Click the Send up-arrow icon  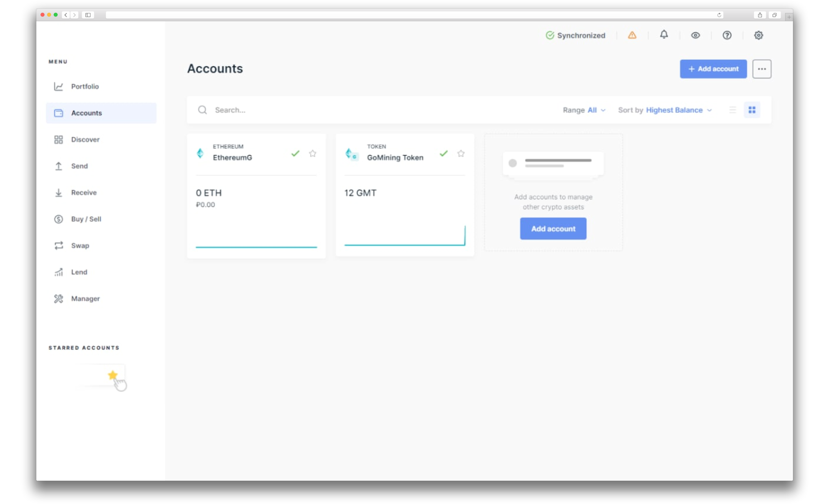pyautogui.click(x=58, y=166)
